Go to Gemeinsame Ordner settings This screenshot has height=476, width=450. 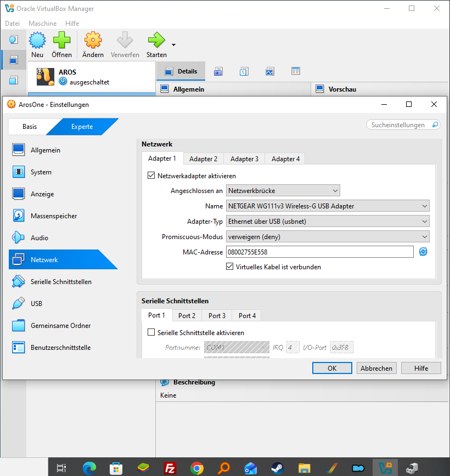tap(60, 326)
